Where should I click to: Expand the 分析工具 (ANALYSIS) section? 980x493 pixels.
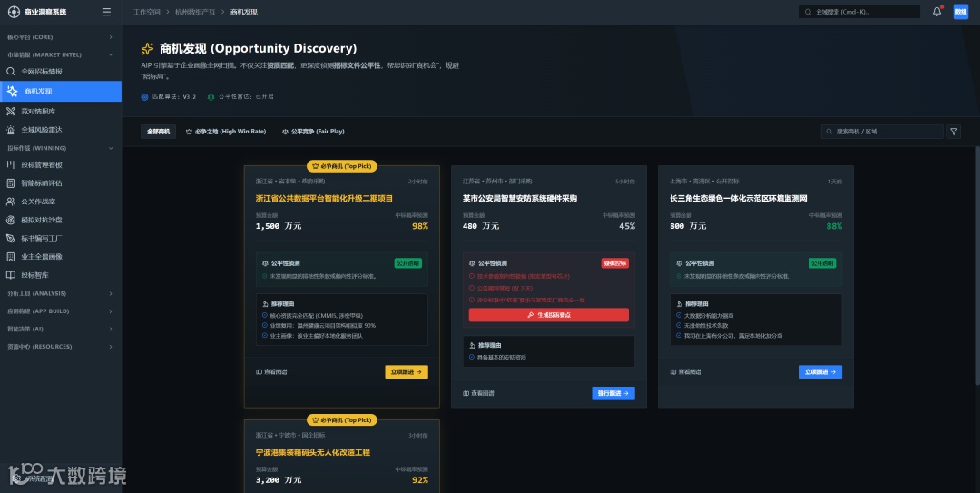61,293
